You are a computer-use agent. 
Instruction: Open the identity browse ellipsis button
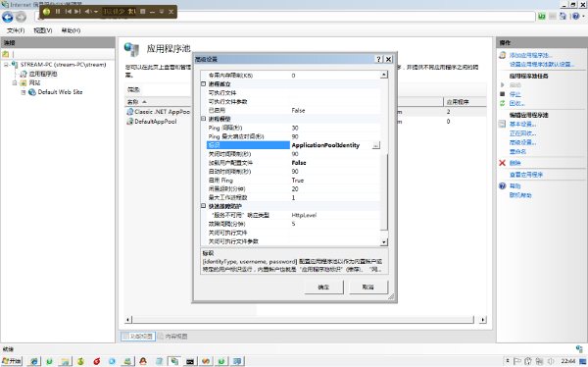point(375,145)
